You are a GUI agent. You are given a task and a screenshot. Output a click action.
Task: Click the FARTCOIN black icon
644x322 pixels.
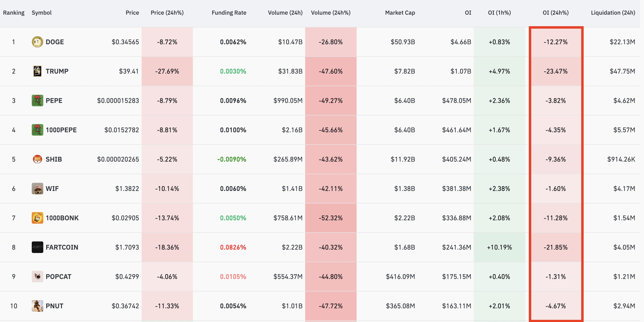pos(37,247)
